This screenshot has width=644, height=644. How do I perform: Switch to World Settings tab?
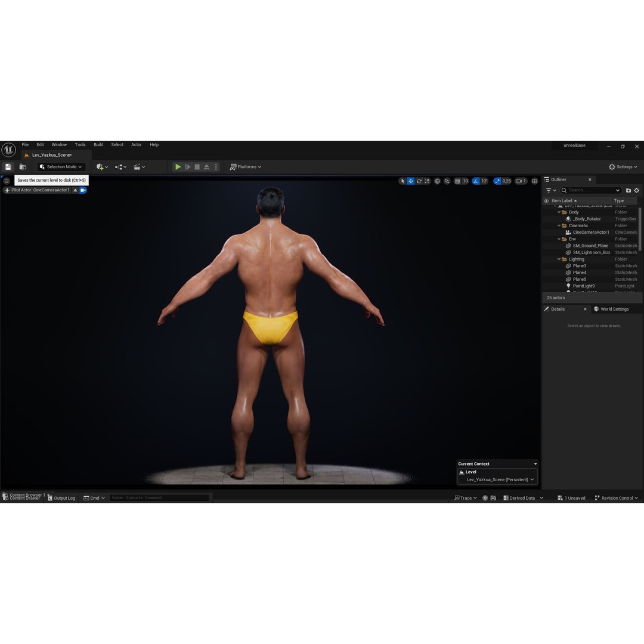[611, 309]
